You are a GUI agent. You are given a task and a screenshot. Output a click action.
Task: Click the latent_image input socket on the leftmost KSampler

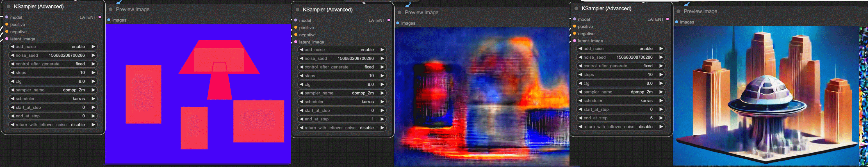[x=7, y=39]
